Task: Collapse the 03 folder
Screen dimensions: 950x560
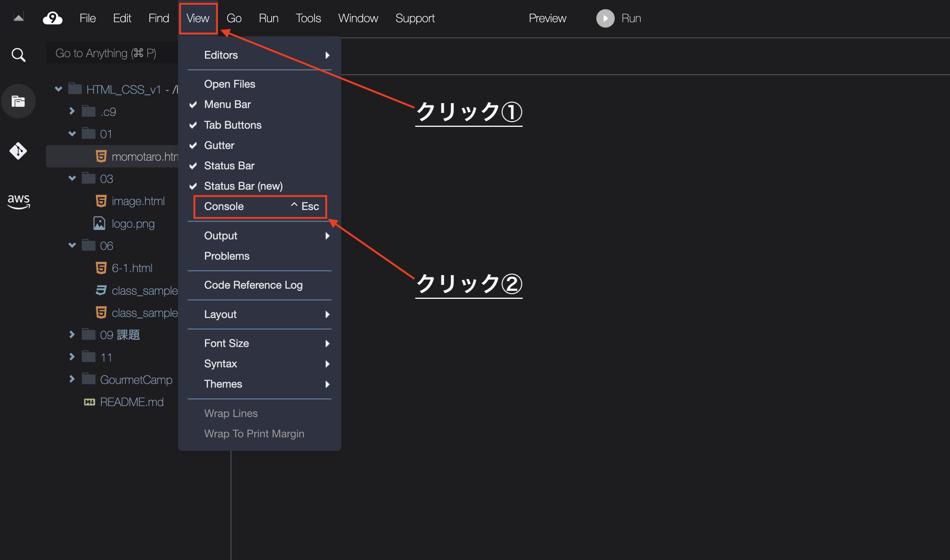Action: click(x=72, y=178)
